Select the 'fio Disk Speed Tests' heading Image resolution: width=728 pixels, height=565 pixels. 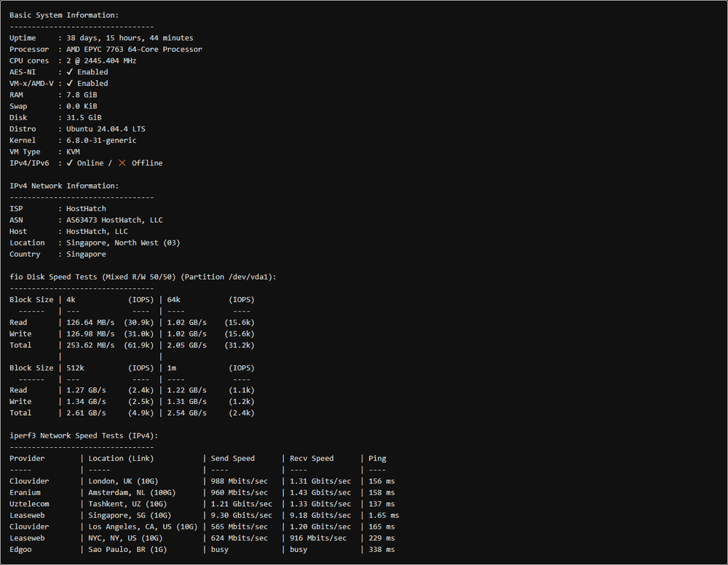[x=143, y=277]
